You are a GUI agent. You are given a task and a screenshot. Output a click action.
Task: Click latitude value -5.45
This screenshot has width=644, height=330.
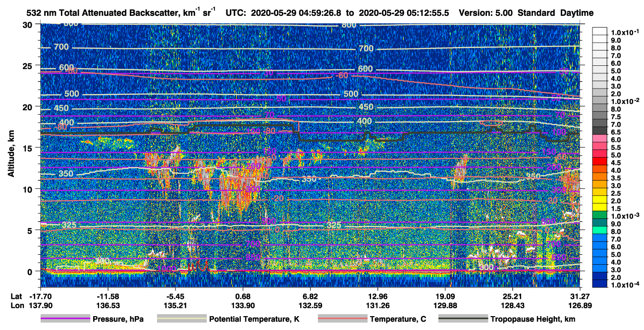(x=175, y=297)
